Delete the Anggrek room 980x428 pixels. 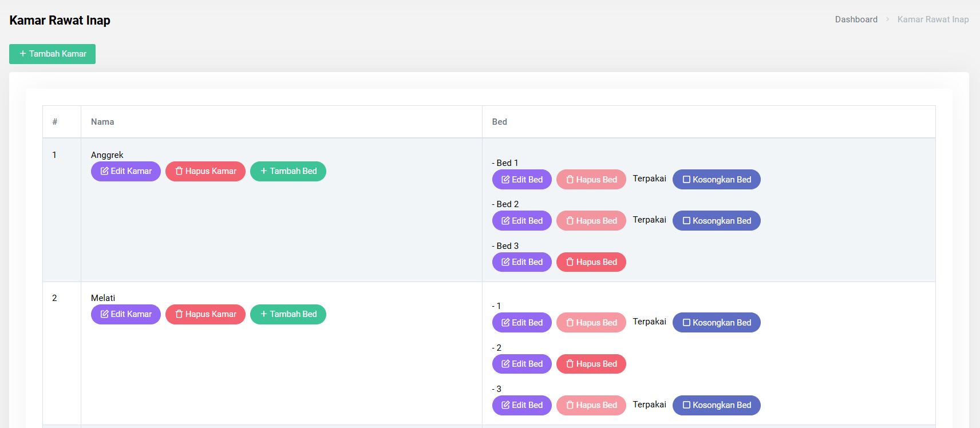tap(206, 171)
